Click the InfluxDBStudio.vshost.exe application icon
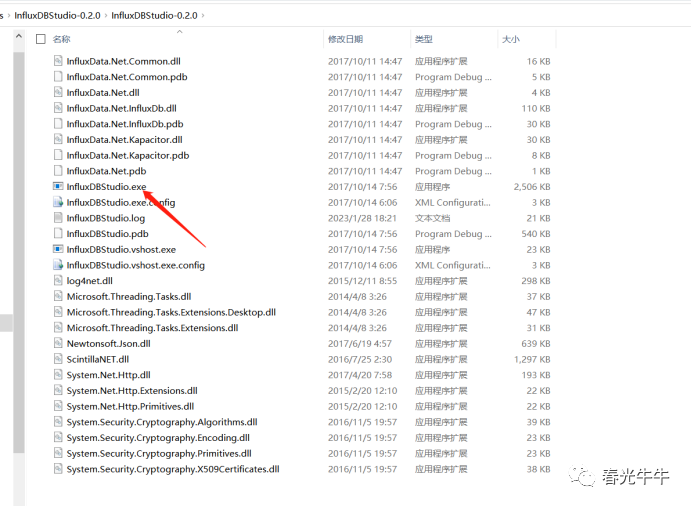Screen dimensions: 692x507 58,249
